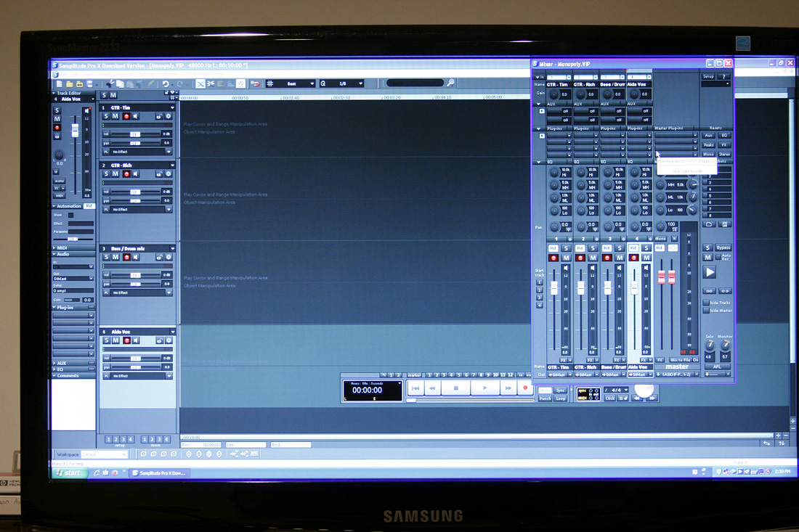
Task: Click the AFL button in Mixer
Action: coord(718,367)
